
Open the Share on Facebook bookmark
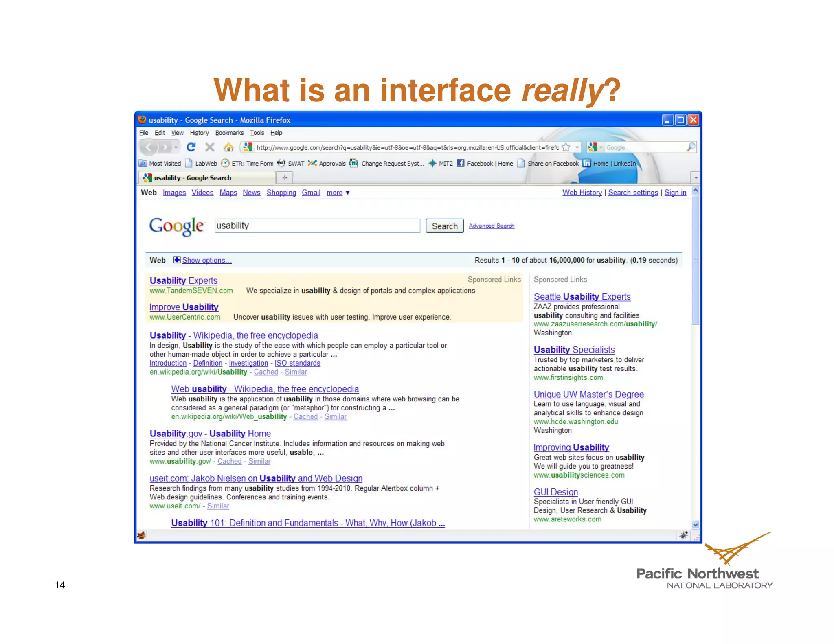[548, 163]
